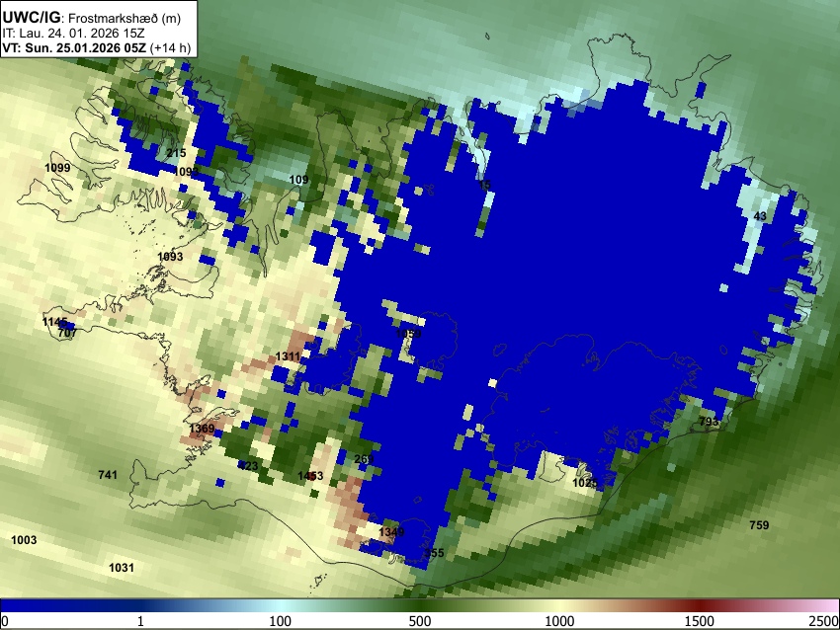Click the map value label 793
The image size is (840, 630).
[x=709, y=422]
